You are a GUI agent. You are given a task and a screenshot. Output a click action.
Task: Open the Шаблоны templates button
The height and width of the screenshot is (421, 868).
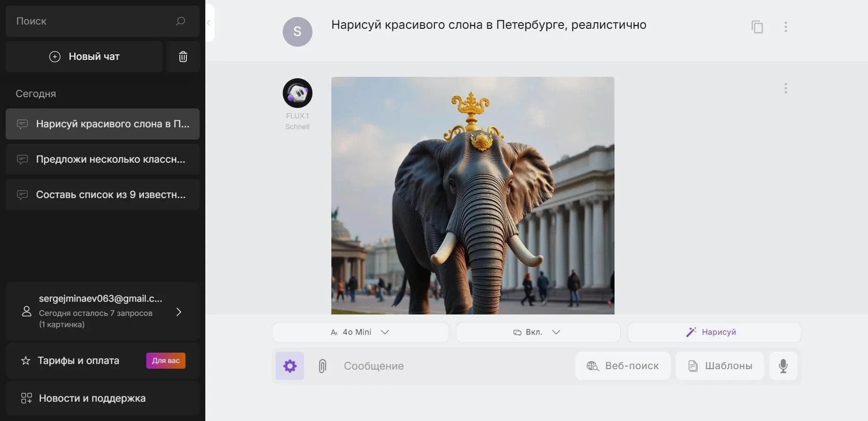click(720, 366)
